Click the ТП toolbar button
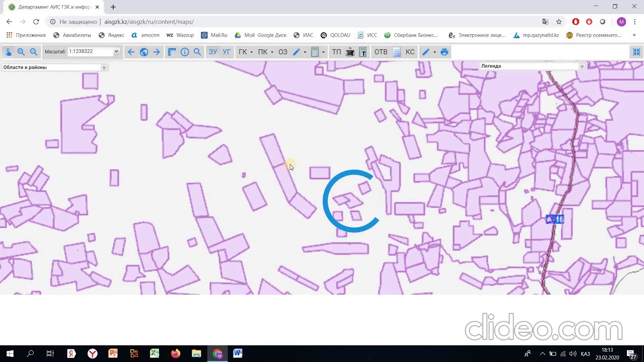 tap(337, 52)
